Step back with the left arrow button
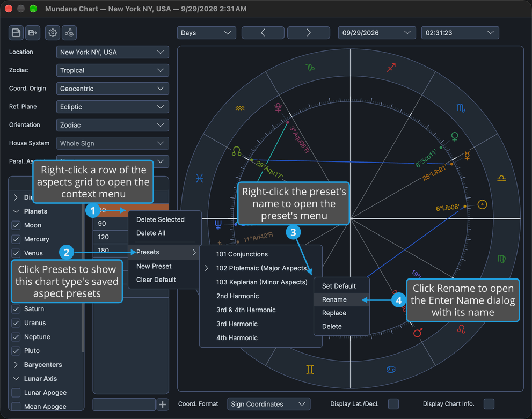This screenshot has height=419, width=532. 263,33
